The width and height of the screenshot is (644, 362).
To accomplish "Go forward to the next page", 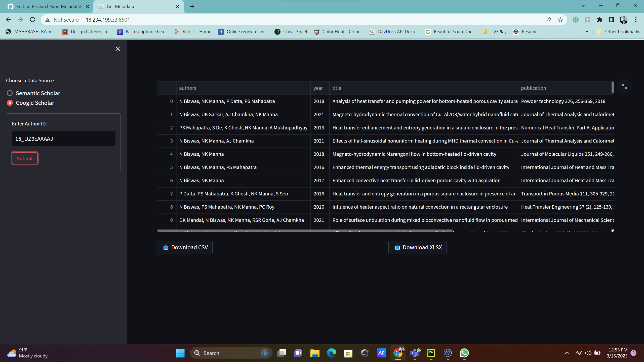I will pyautogui.click(x=20, y=20).
